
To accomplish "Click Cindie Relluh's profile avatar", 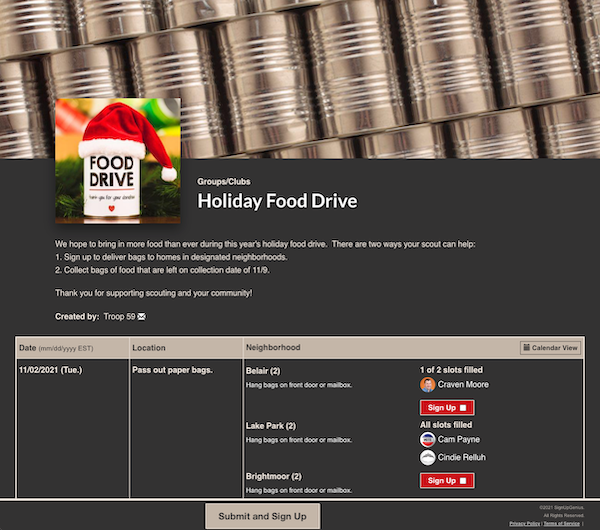I will (427, 457).
